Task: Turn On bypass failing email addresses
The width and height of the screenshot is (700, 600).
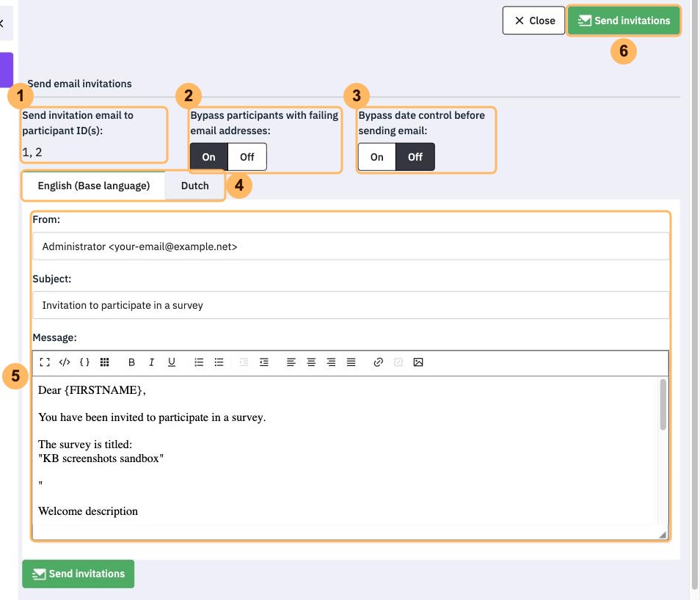Action: pos(209,157)
